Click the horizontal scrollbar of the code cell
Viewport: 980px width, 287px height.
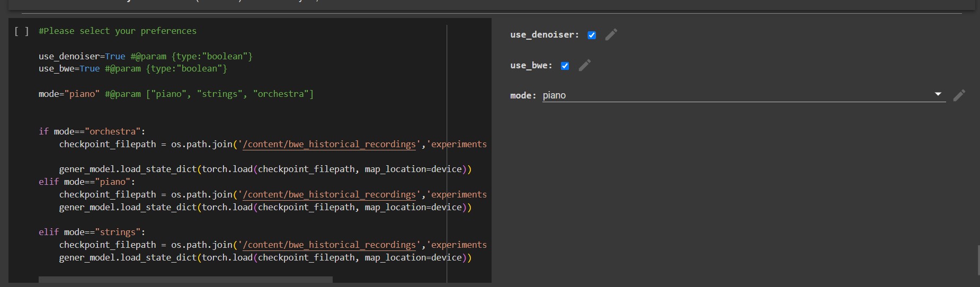[x=185, y=279]
